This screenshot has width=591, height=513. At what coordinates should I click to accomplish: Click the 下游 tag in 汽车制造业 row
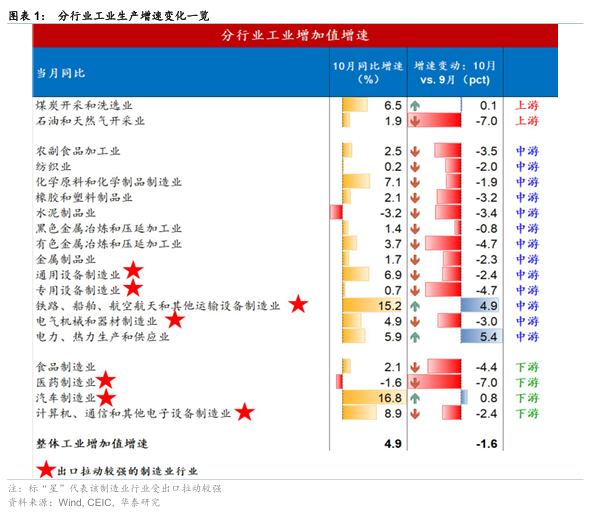(x=527, y=398)
